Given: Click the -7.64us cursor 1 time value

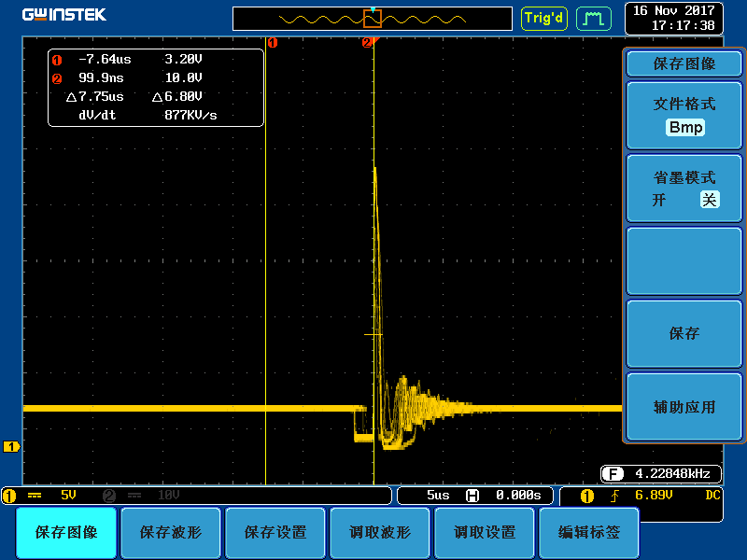Looking at the screenshot, I should tap(105, 59).
